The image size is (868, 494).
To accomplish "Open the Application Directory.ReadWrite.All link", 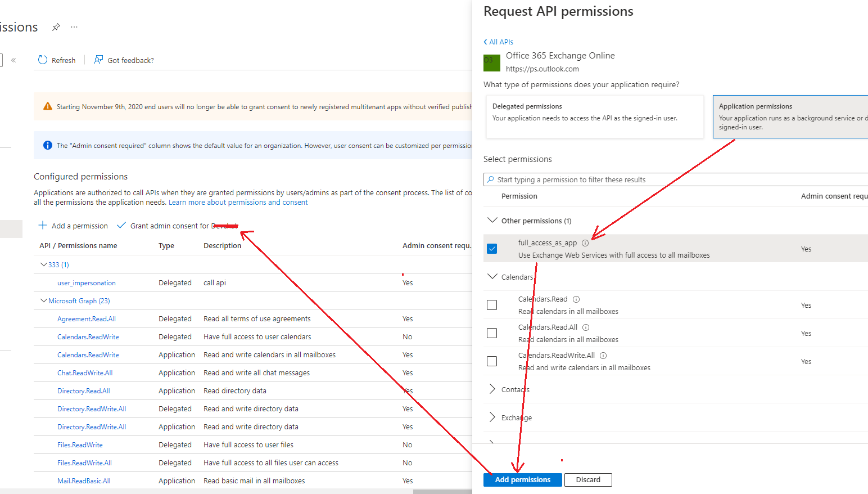I will 92,427.
